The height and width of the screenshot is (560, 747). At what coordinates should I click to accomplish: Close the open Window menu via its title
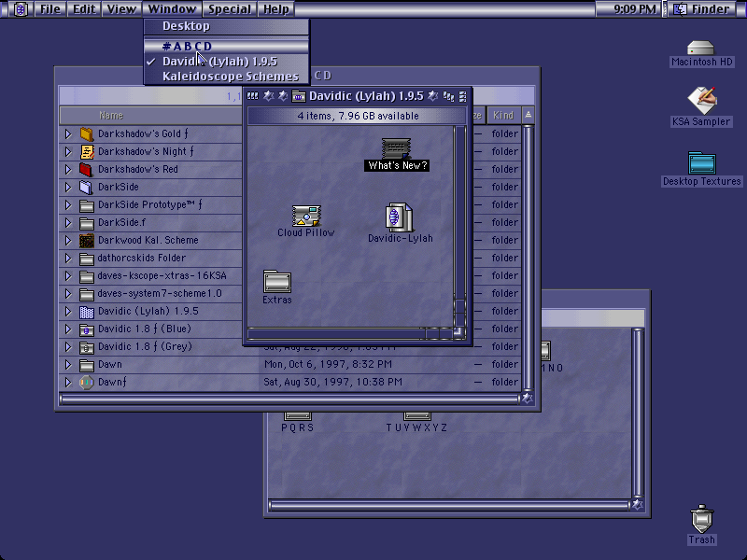pos(172,9)
